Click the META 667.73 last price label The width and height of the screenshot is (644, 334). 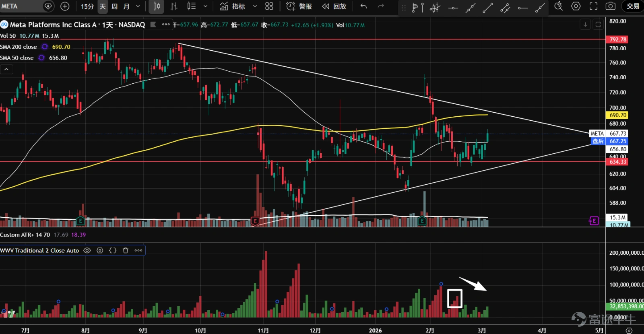609,134
